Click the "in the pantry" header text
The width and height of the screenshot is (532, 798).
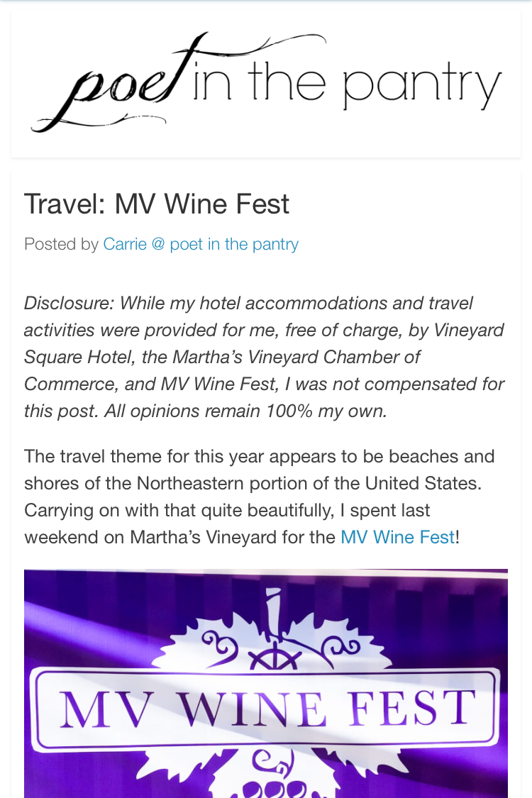[x=346, y=86]
